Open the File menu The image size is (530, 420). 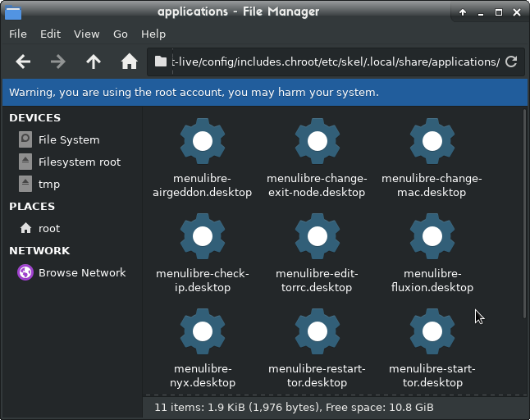pyautogui.click(x=18, y=34)
